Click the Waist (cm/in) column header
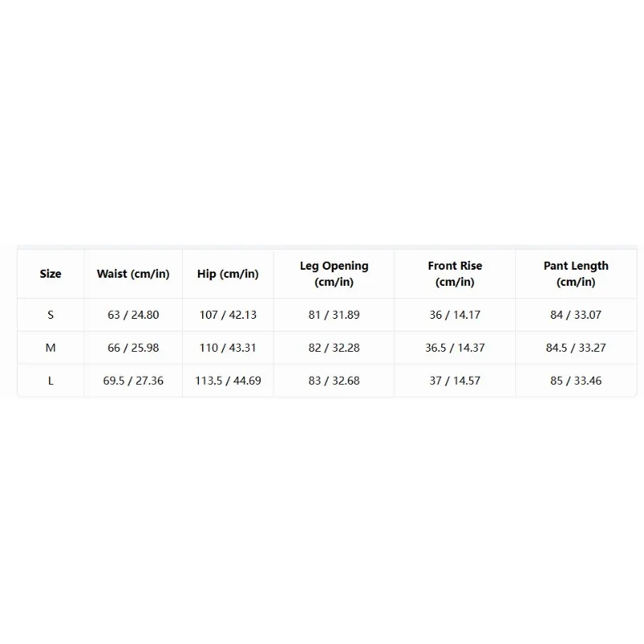644x644 pixels. (133, 274)
